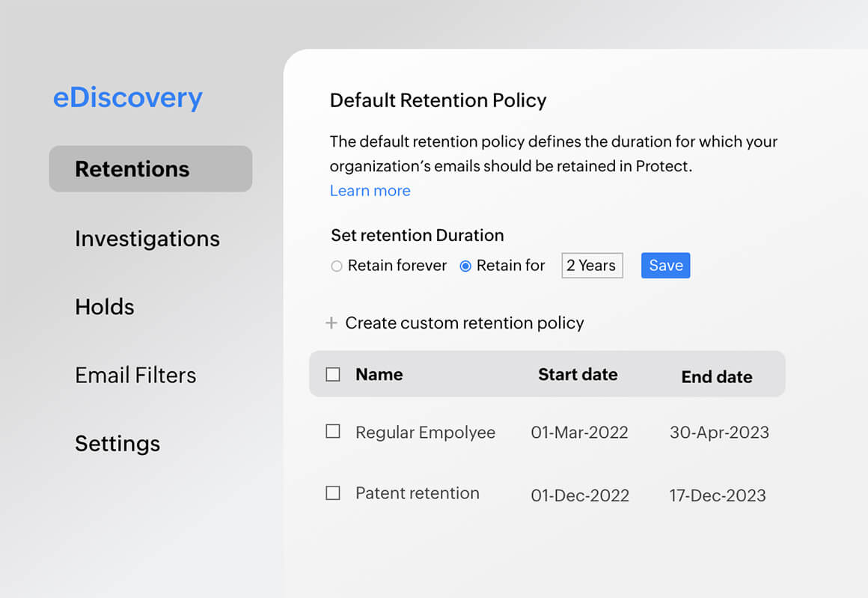Sort the table by the Start date column
The height and width of the screenshot is (598, 868).
click(578, 374)
